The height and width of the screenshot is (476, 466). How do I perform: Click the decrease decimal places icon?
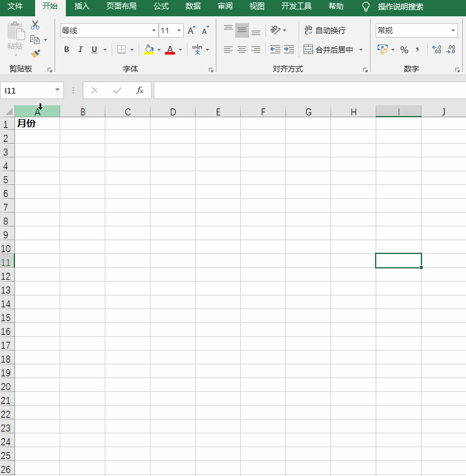[x=450, y=49]
